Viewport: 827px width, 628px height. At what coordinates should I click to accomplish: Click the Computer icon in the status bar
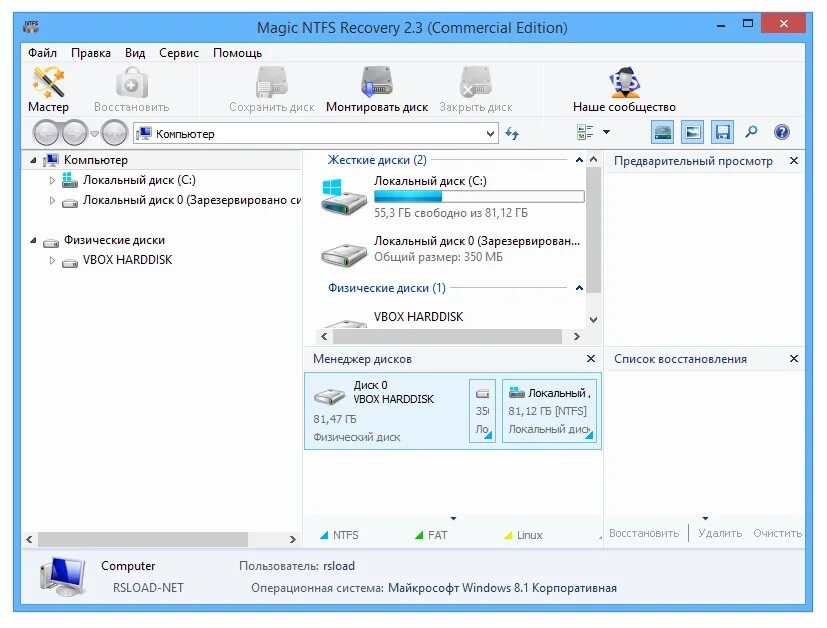pos(62,576)
